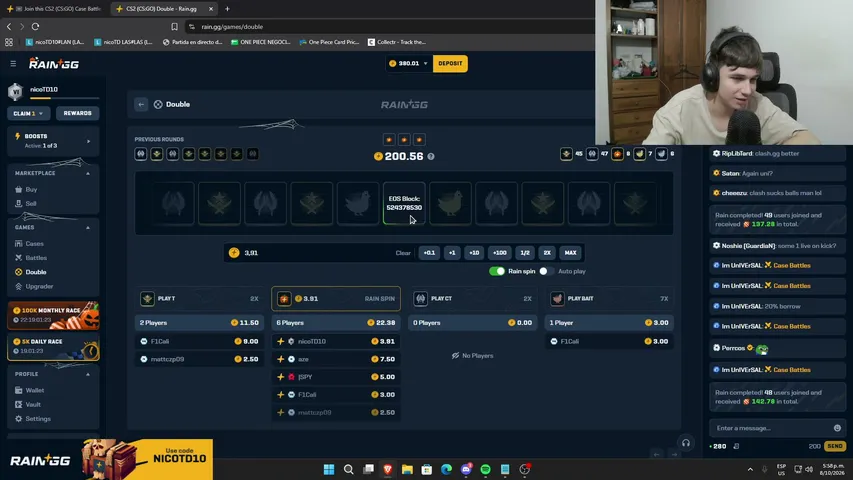Open Buy in the Marketplace section
The height and width of the screenshot is (480, 853).
[x=31, y=189]
